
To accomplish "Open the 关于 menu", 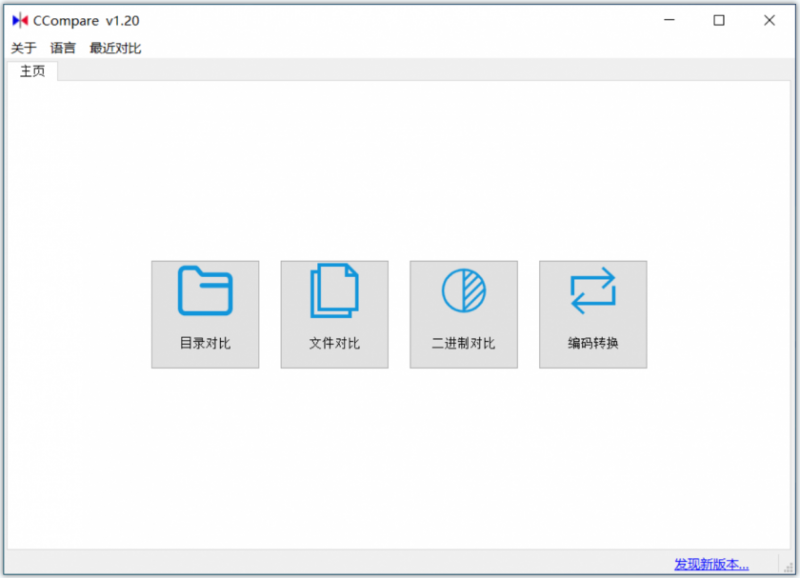I will click(x=24, y=48).
